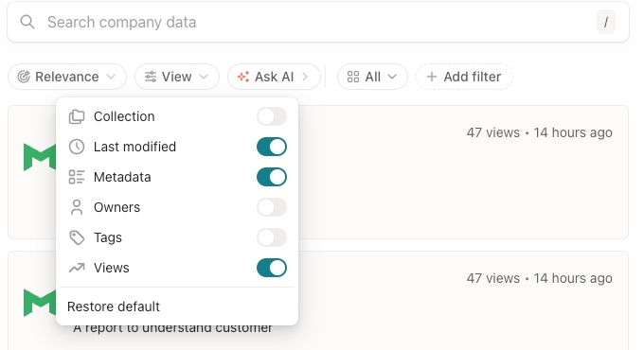Click the Relevance target icon
The image size is (644, 350).
24,77
